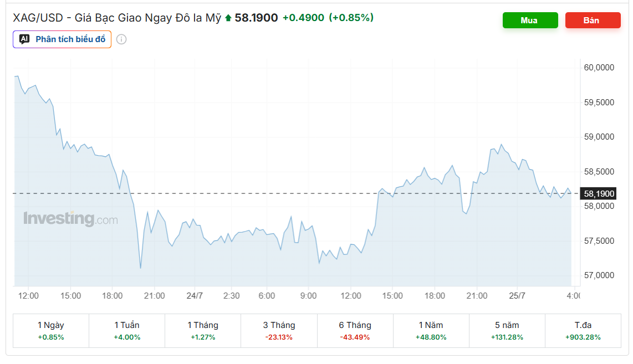Choose the 1 Năm timeframe

[x=431, y=331]
